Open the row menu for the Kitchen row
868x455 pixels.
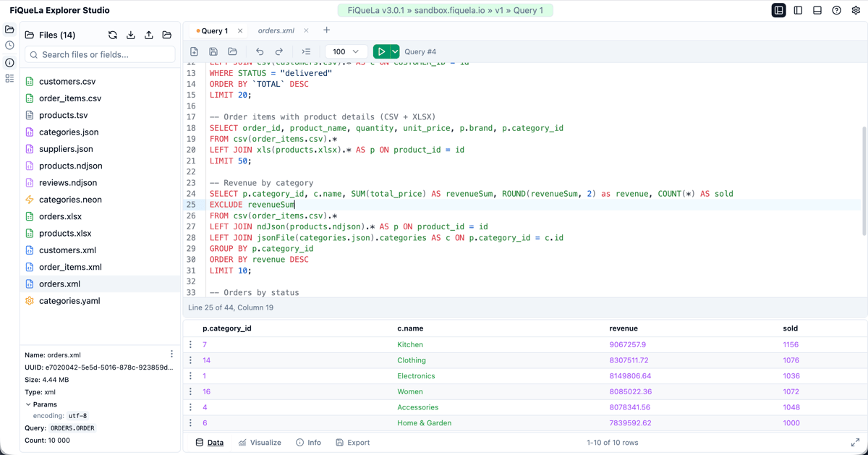(191, 345)
